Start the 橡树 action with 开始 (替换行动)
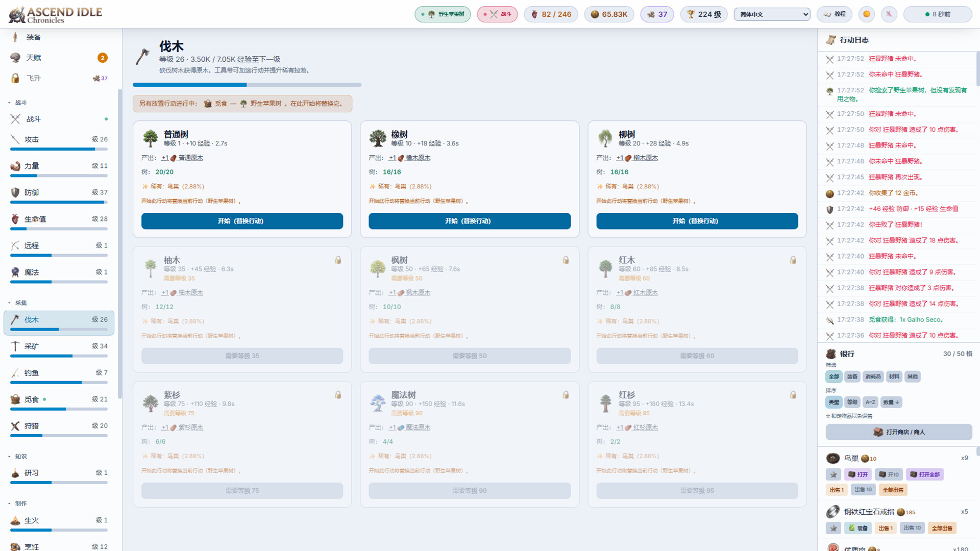Viewport: 980px width, 551px height. pyautogui.click(x=470, y=221)
